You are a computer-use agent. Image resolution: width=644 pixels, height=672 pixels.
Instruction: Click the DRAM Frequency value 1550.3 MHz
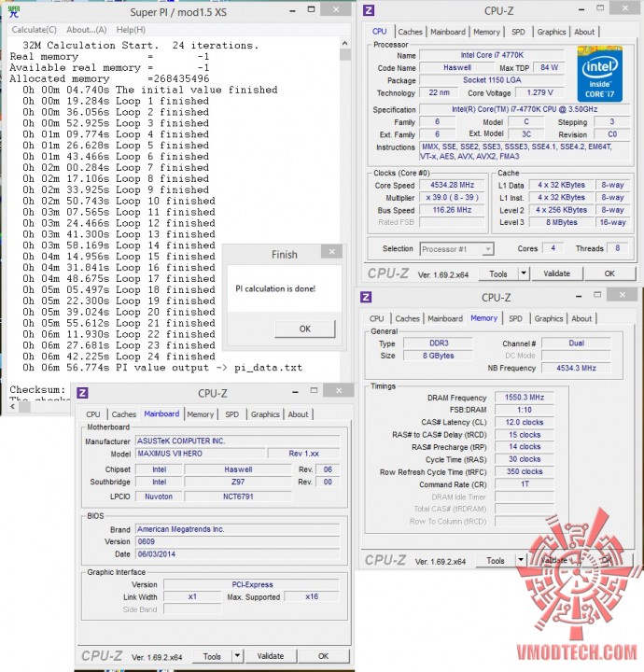pos(524,398)
